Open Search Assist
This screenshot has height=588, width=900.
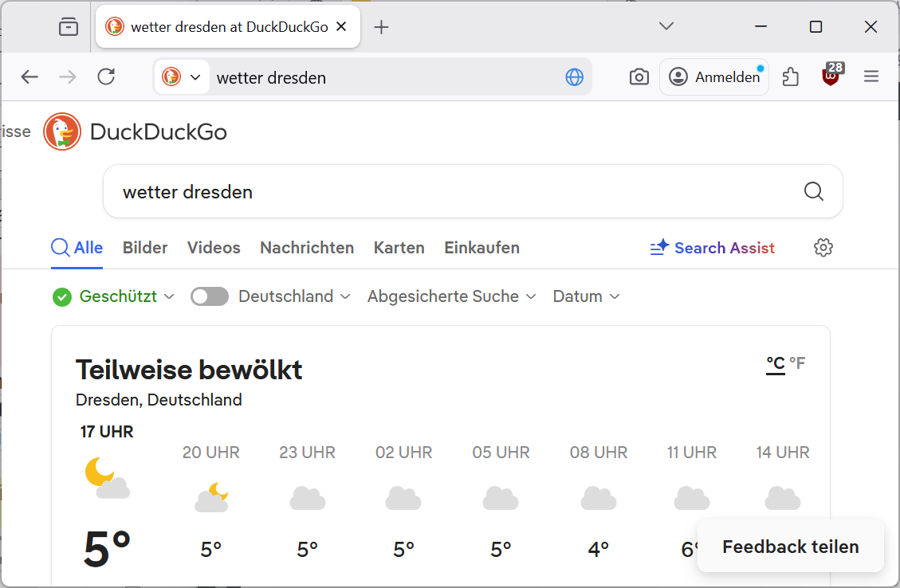[x=712, y=248]
